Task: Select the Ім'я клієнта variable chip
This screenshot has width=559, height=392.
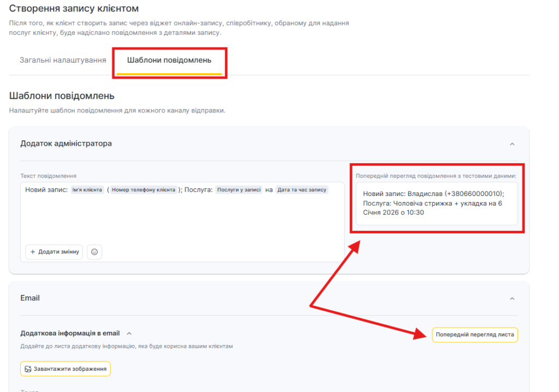Action: coord(87,190)
